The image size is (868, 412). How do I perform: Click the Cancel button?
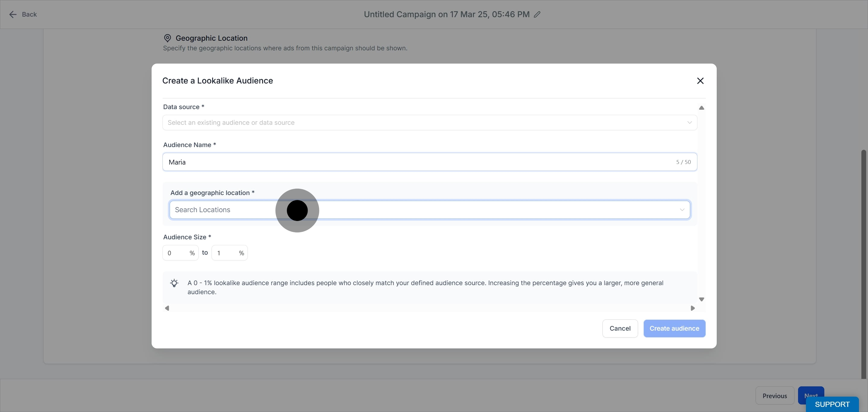620,329
